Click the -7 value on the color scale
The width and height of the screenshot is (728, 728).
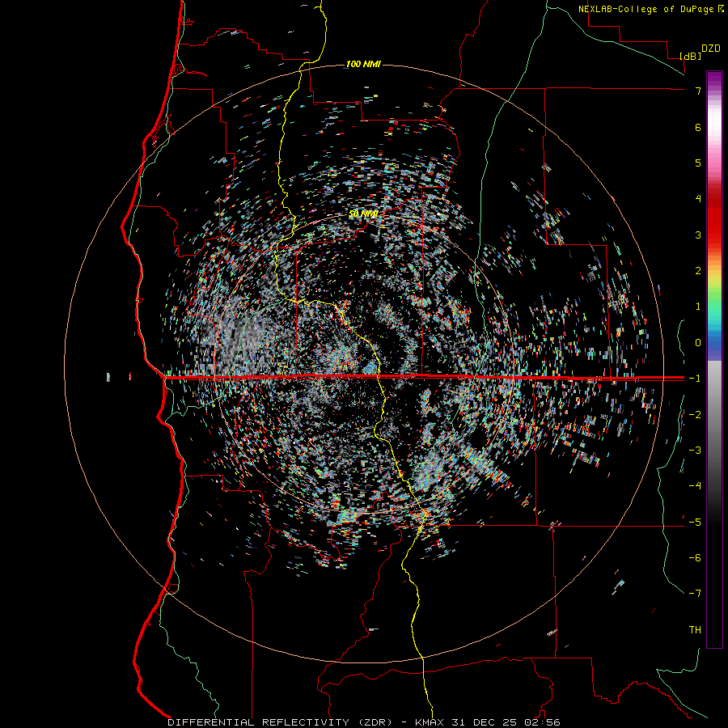tap(695, 594)
